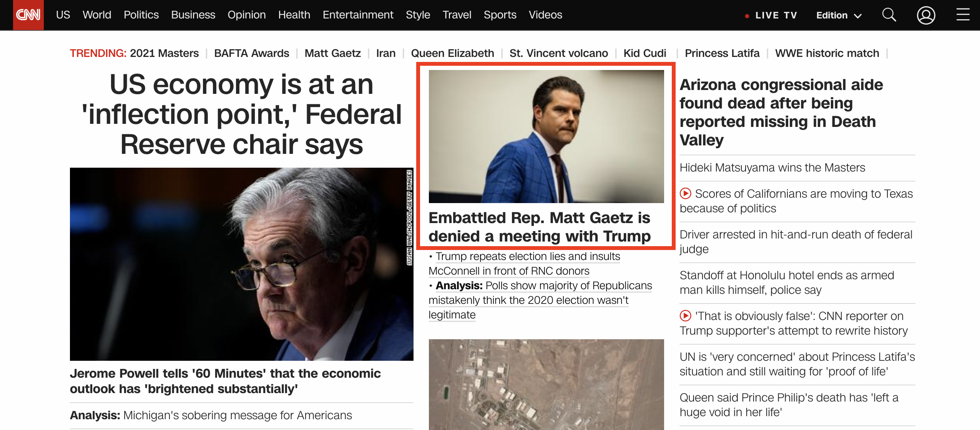
Task: Select the Matt Gaetz trending topic
Action: click(x=332, y=53)
